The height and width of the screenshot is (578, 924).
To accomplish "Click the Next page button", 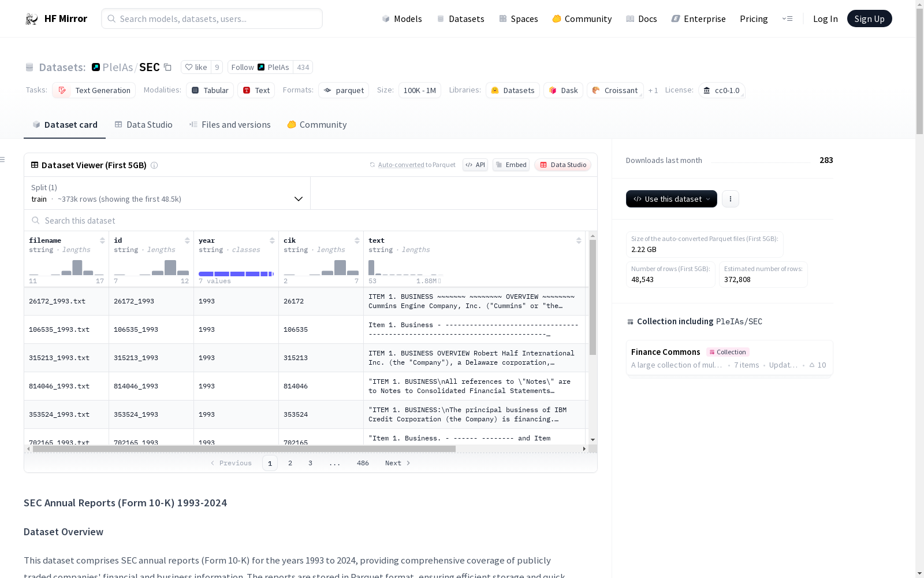I will point(398,463).
